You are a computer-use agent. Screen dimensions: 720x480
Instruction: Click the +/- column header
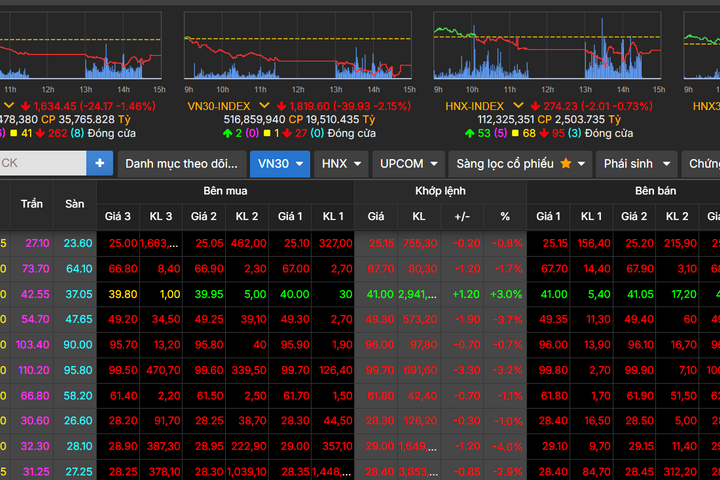pos(462,216)
